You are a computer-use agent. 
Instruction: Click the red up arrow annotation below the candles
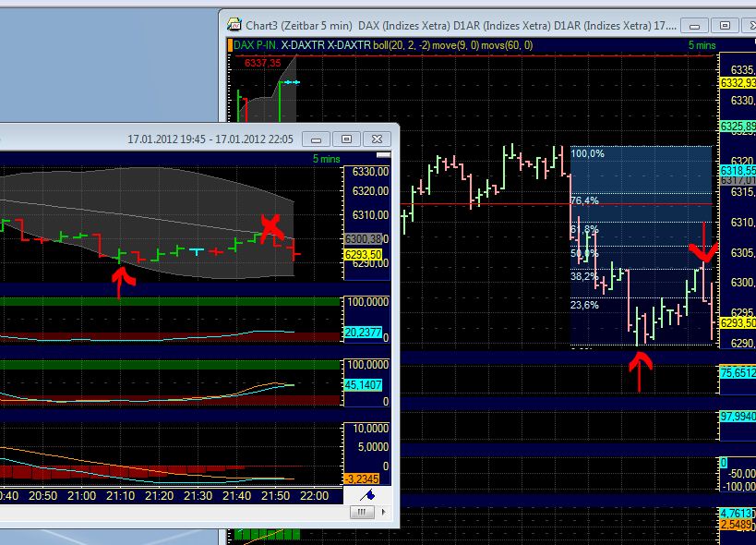point(642,369)
